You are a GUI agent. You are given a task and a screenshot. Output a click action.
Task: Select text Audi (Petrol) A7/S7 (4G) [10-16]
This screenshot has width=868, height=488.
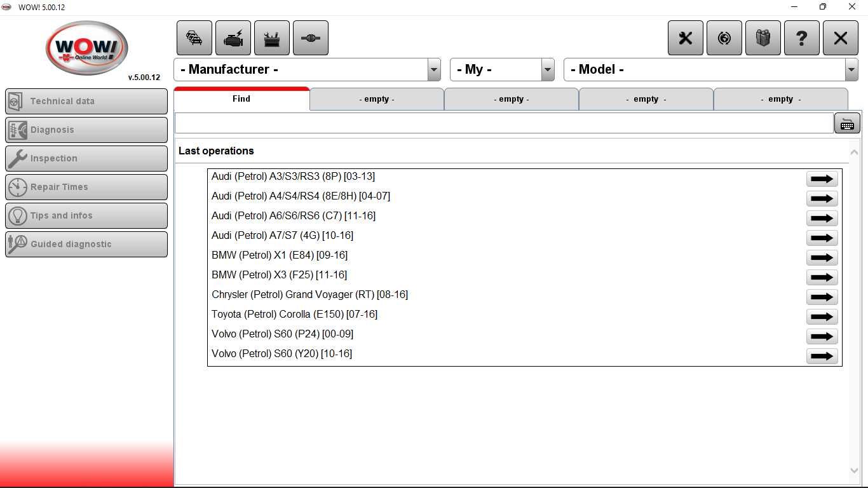pyautogui.click(x=282, y=236)
